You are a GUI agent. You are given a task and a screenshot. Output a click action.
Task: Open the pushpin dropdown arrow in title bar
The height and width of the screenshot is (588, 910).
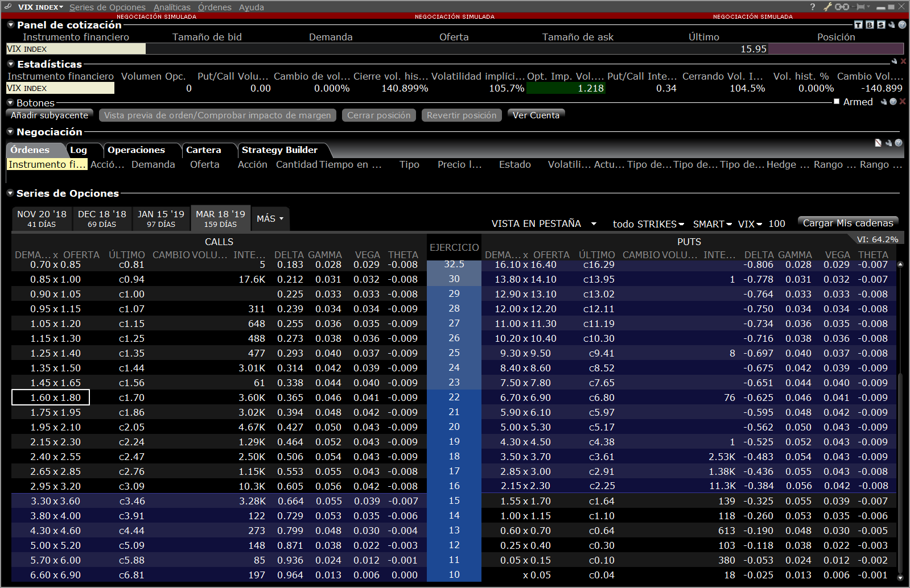click(868, 7)
